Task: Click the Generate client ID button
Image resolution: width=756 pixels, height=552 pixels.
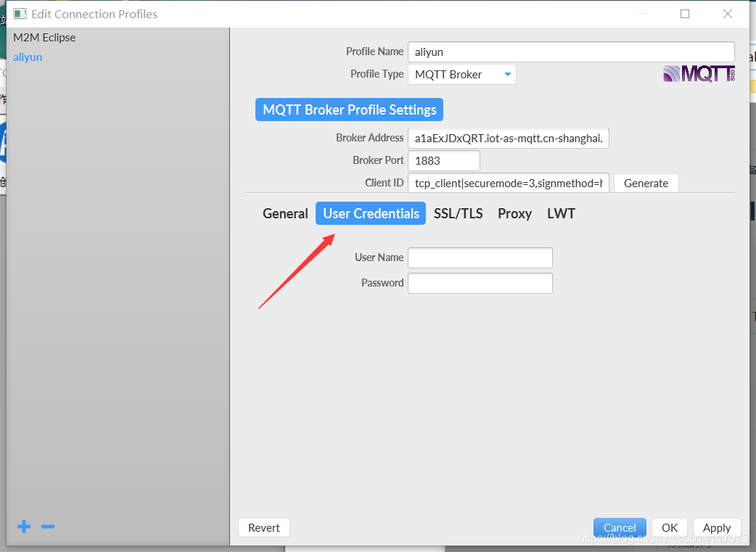Action: (x=646, y=184)
